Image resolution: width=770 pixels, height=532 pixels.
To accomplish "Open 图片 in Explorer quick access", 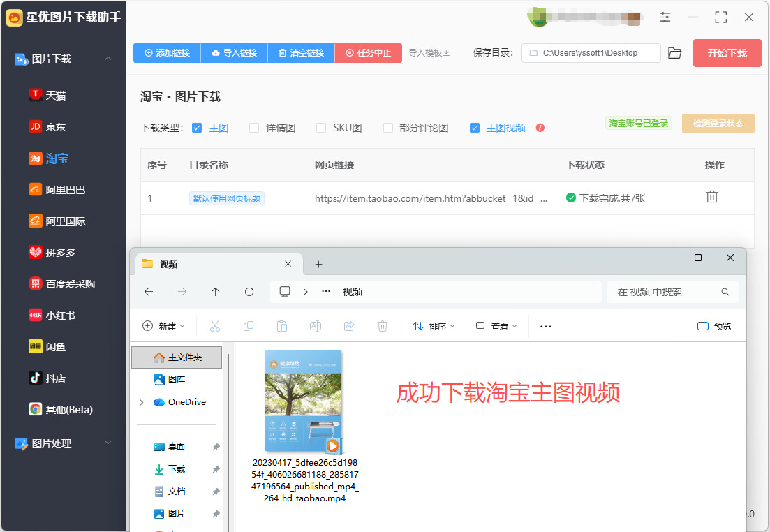I will pyautogui.click(x=170, y=513).
